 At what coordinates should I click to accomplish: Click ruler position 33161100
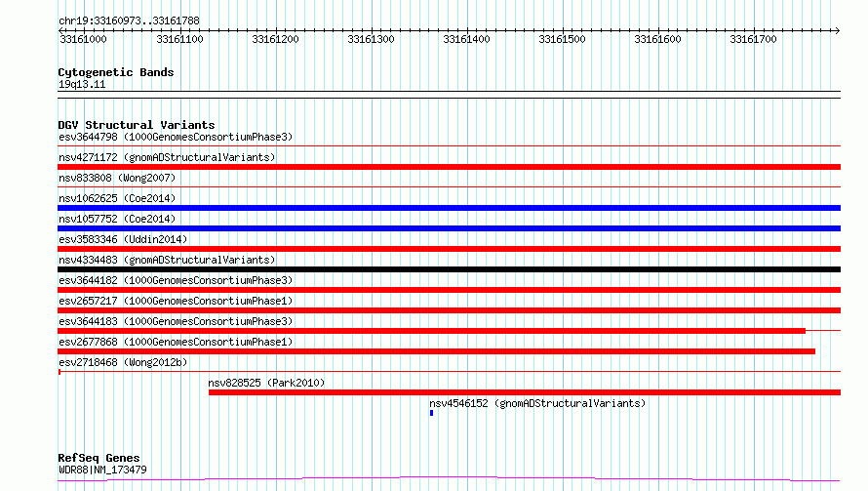(179, 39)
